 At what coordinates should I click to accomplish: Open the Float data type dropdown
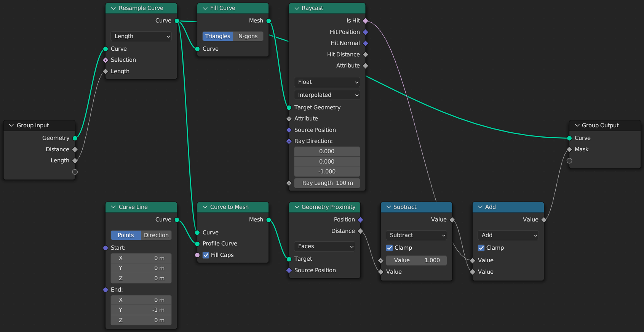(327, 82)
